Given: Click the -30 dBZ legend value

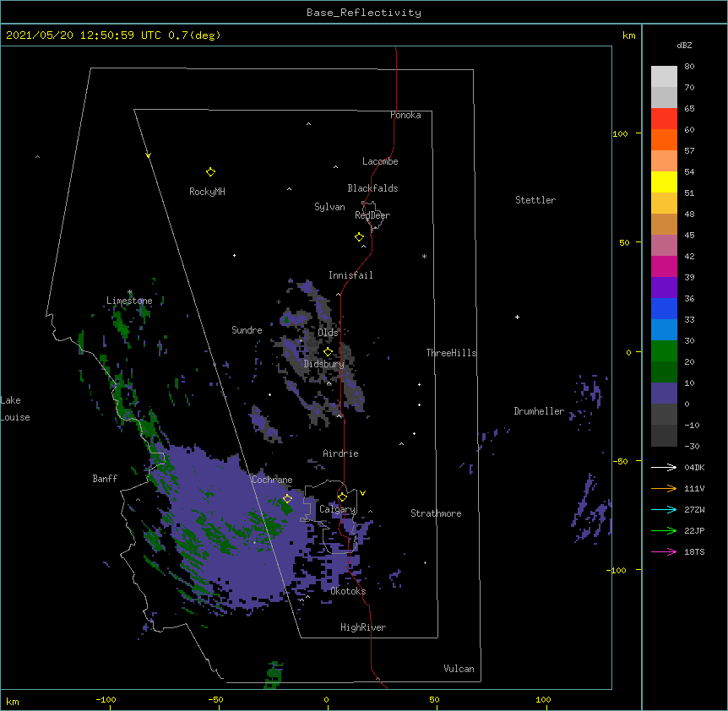Looking at the screenshot, I should (692, 446).
